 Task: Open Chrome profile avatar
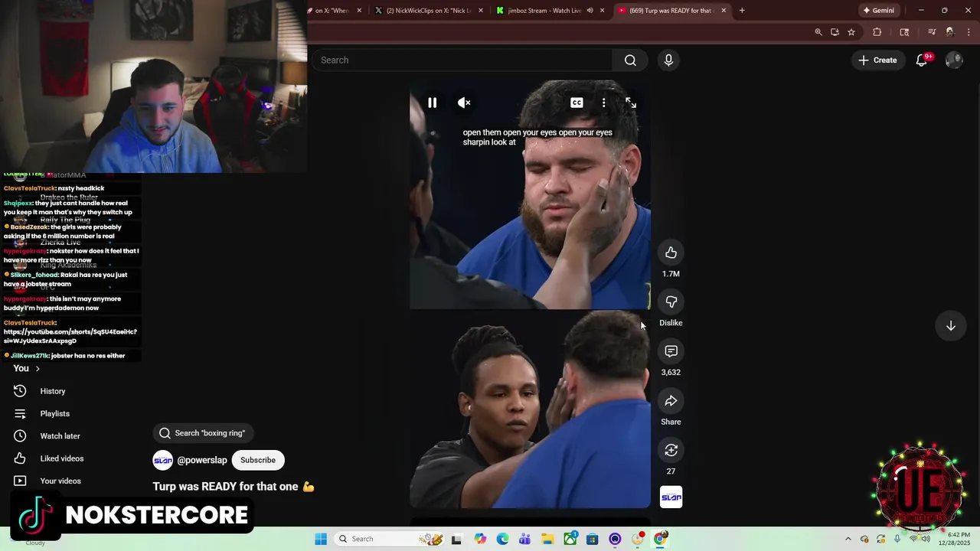click(x=950, y=32)
